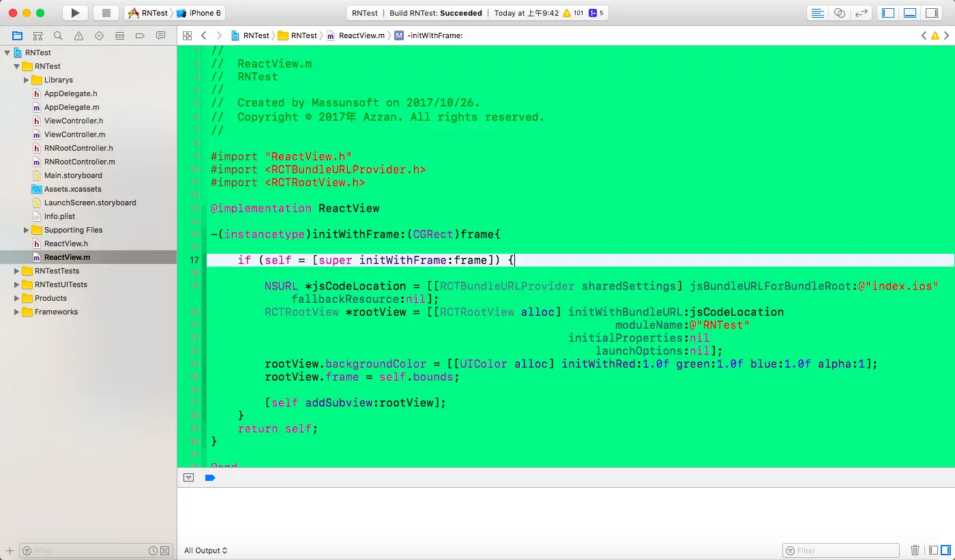Click the jump bar warning icon
Image resolution: width=955 pixels, height=560 pixels.
(x=934, y=35)
